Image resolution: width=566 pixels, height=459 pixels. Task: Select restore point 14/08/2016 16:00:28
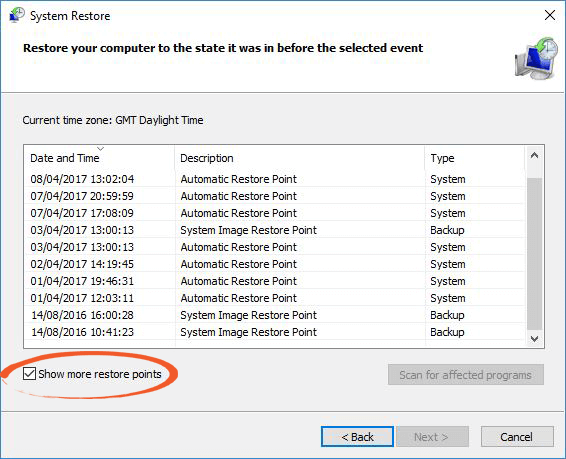[275, 315]
